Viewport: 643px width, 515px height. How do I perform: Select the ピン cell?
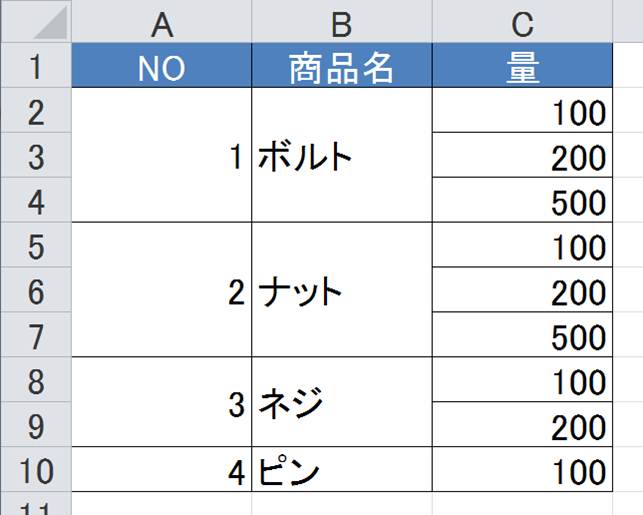click(x=342, y=469)
